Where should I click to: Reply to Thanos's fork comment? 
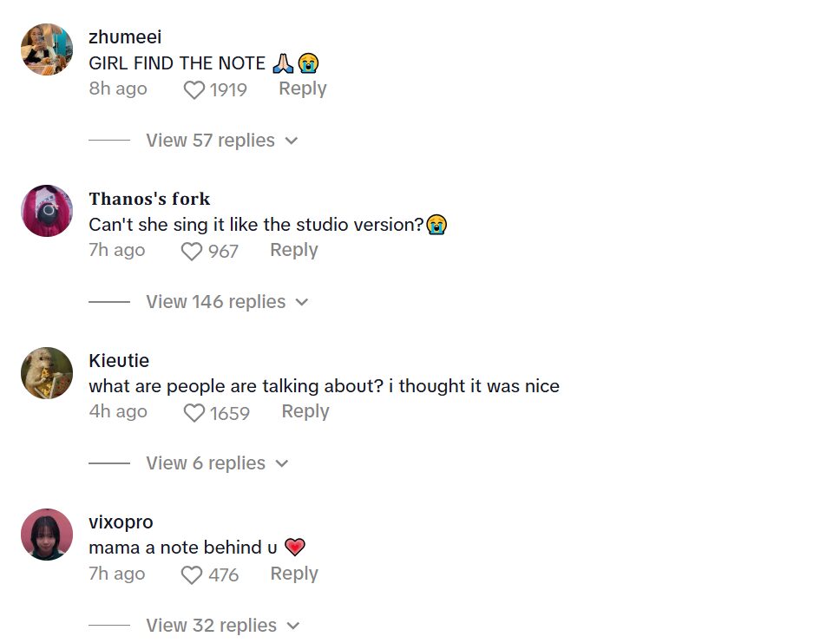pyautogui.click(x=293, y=250)
